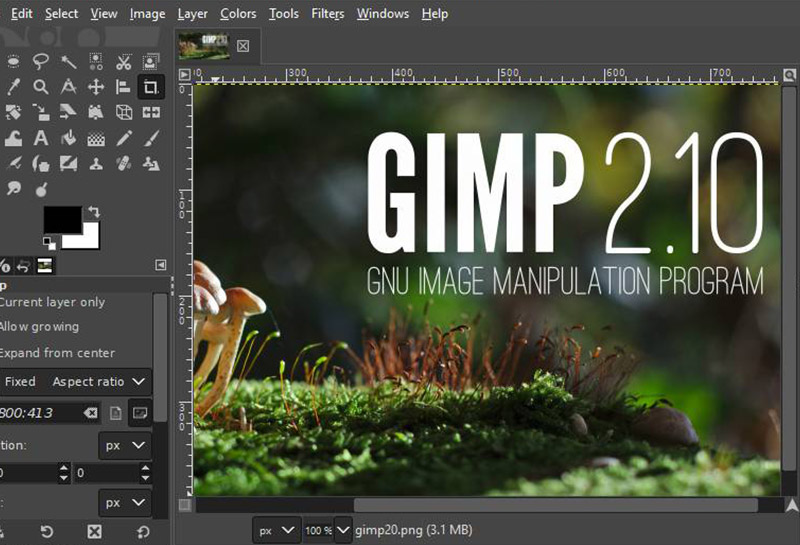Open the Size unit px dropdown
The width and height of the screenshot is (800, 545).
coord(125,503)
